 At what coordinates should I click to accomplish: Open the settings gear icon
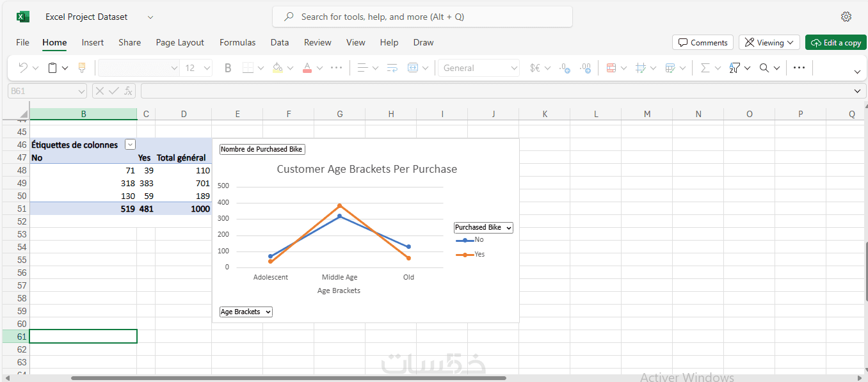coord(846,17)
